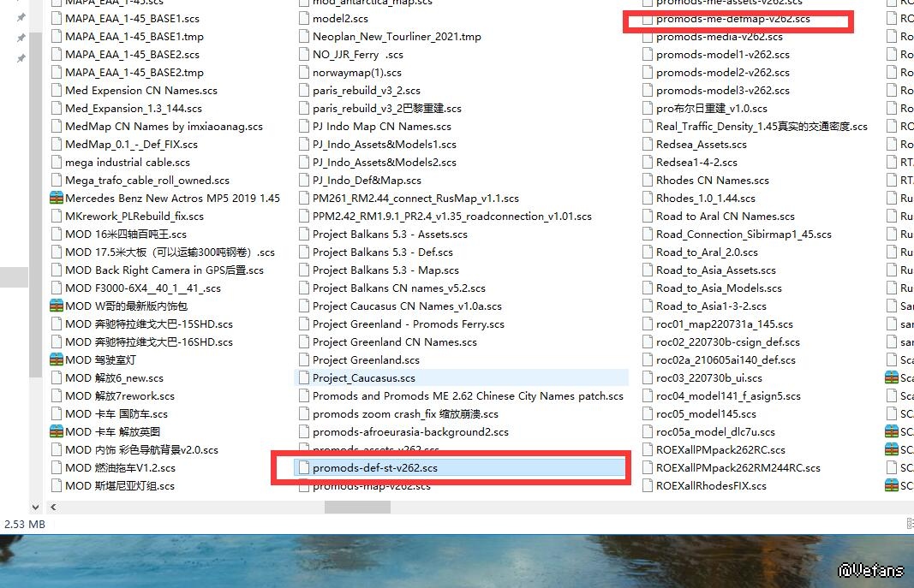Click the file icon next to ROEXallRhodesFIX.scs
Image resolution: width=914 pixels, height=588 pixels.
[648, 486]
